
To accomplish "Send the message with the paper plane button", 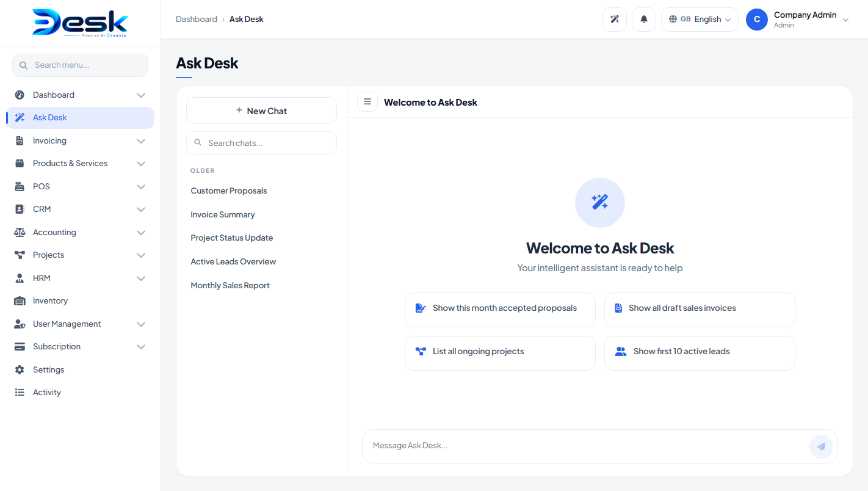I will [821, 446].
